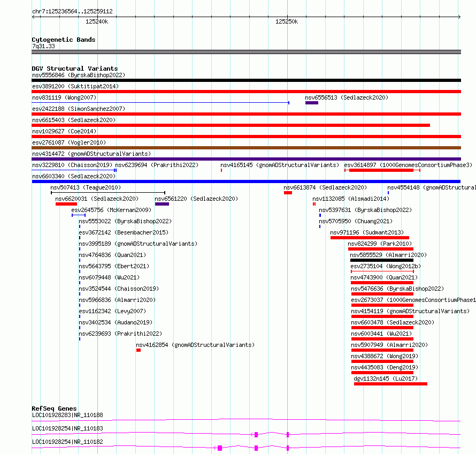Click the nsv5556846 (ByrskaBishop2022) label
Image resolution: width=476 pixels, height=454 pixels.
79,75
